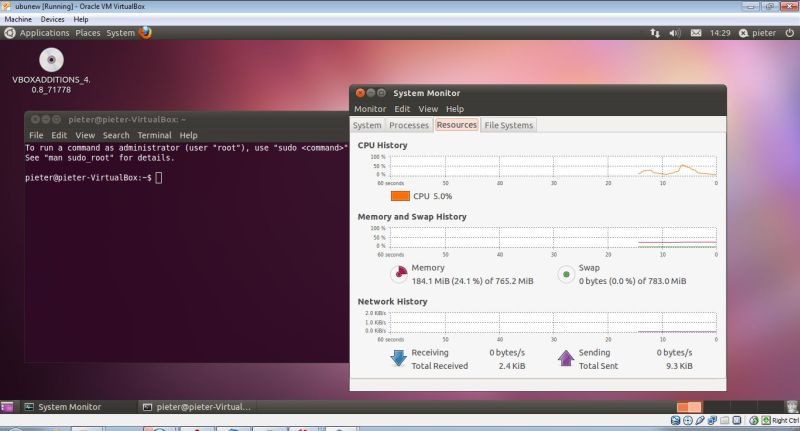This screenshot has height=431, width=800.
Task: Open the terminal's File menu
Action: (x=36, y=135)
